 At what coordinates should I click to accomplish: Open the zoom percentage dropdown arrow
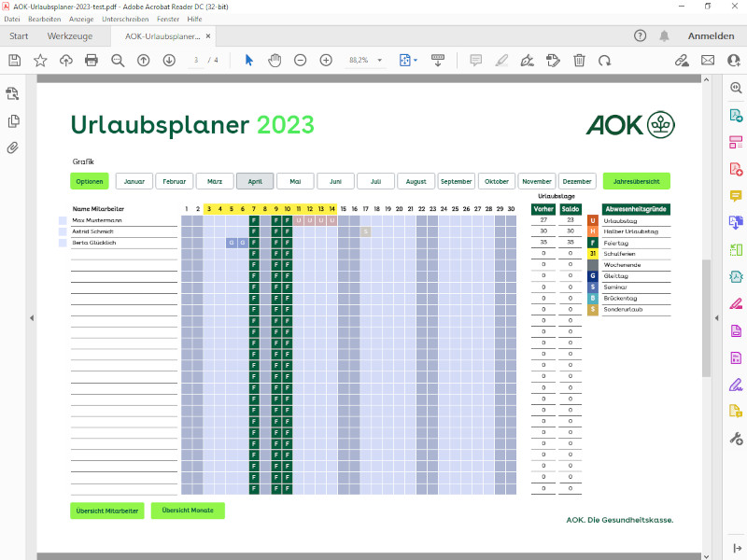(380, 61)
